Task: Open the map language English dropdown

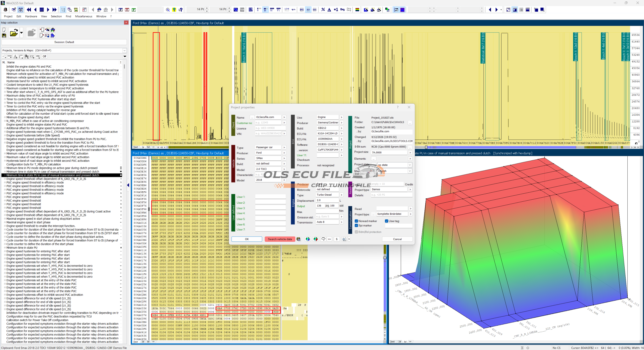Action: pyautogui.click(x=410, y=171)
